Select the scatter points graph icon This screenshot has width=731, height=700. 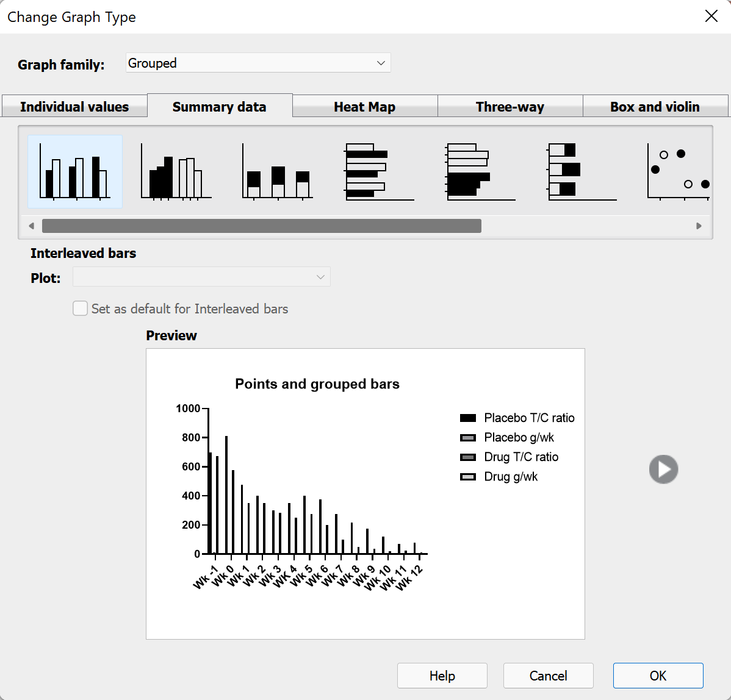click(679, 172)
